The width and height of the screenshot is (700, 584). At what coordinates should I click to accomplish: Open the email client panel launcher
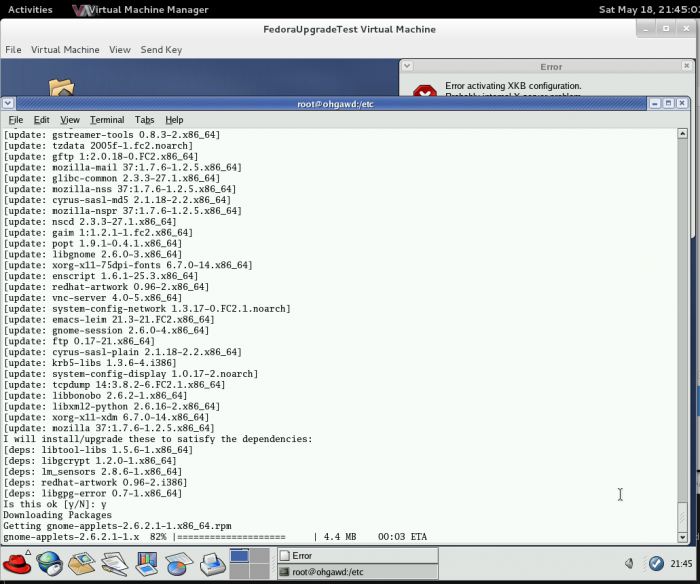coord(82,565)
